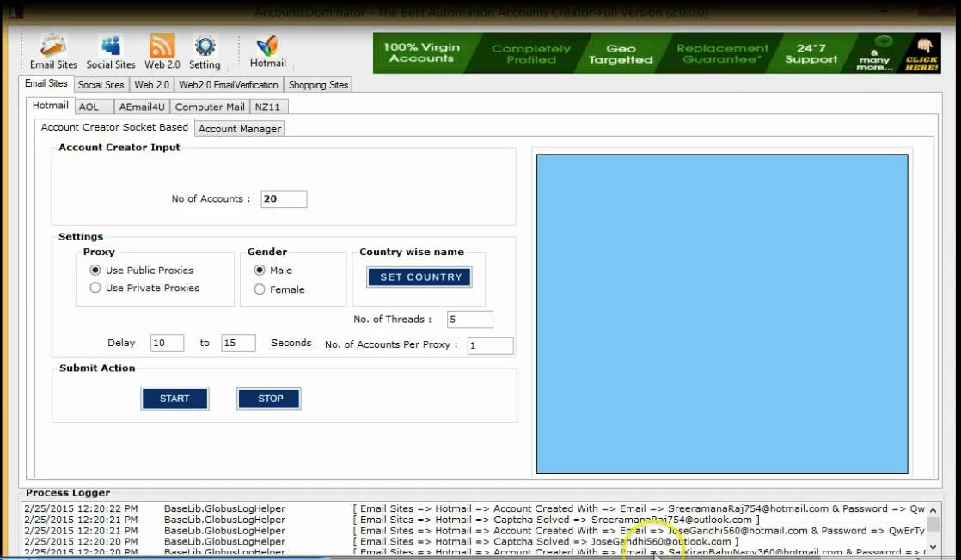This screenshot has width=961, height=560.
Task: Click the Geo Targetted banner segment
Action: 621,53
